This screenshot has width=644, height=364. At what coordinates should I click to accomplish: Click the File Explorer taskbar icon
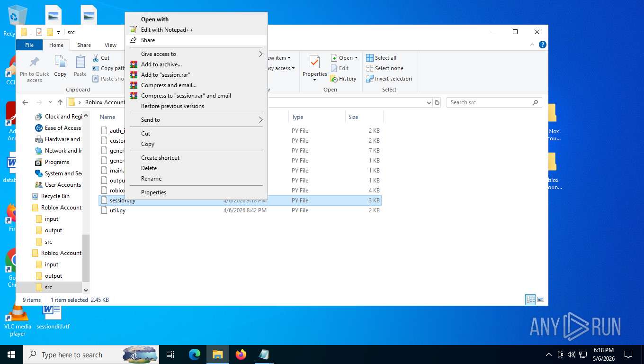(x=217, y=355)
